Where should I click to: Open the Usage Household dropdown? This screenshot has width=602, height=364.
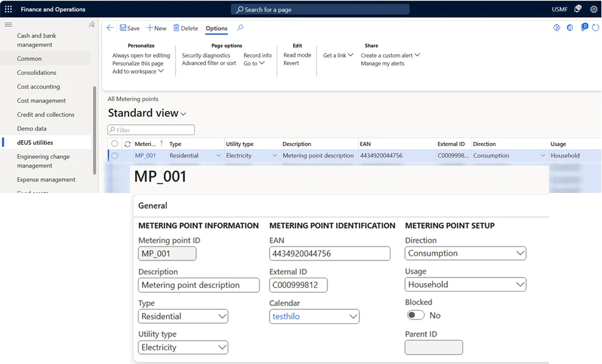pyautogui.click(x=466, y=285)
